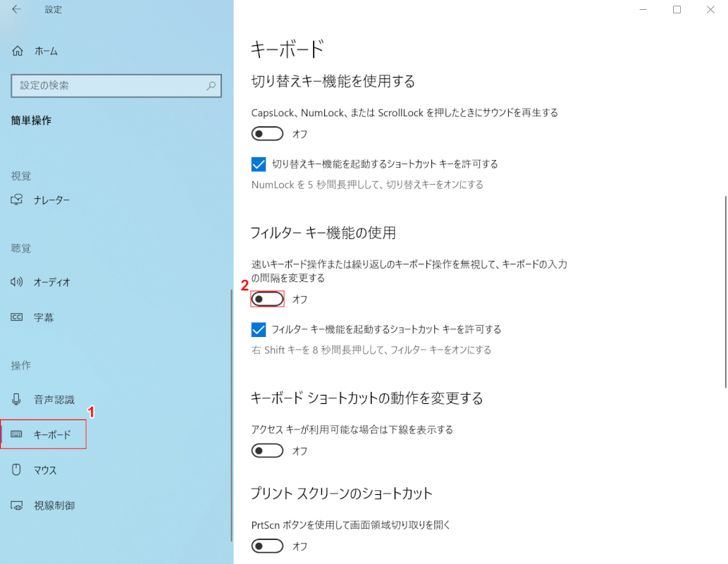Toggle access key underline switch
The image size is (728, 564).
point(268,450)
